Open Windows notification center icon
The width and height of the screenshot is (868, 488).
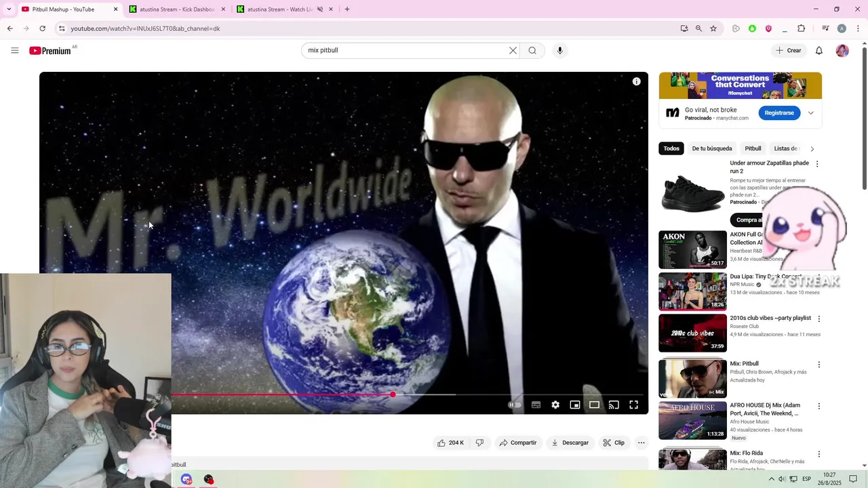(853, 479)
